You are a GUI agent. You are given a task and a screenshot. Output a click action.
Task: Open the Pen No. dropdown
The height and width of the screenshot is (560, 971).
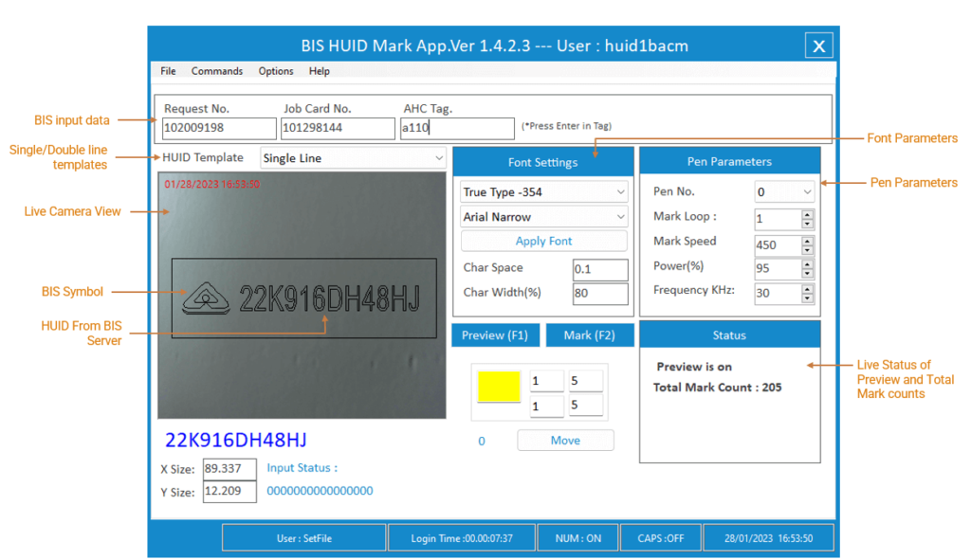[x=783, y=191]
